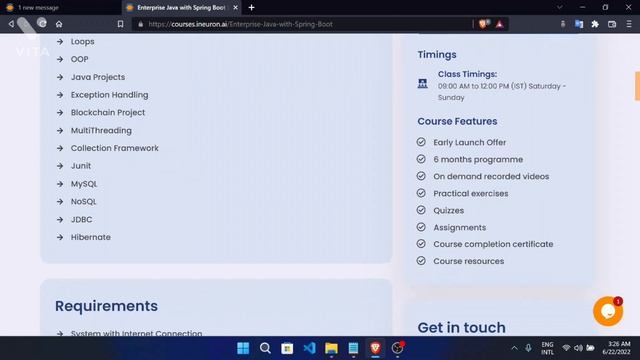The width and height of the screenshot is (640, 360).
Task: Open Visual Studio Code from the taskbar
Action: 309,348
